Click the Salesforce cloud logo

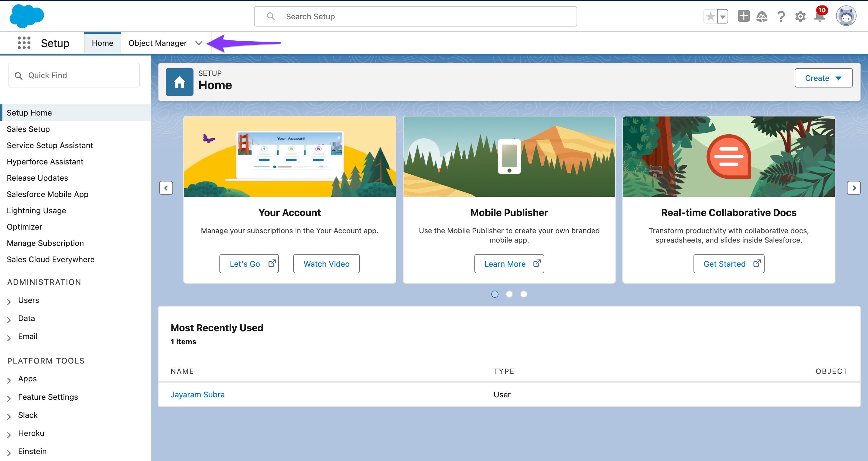coord(27,16)
